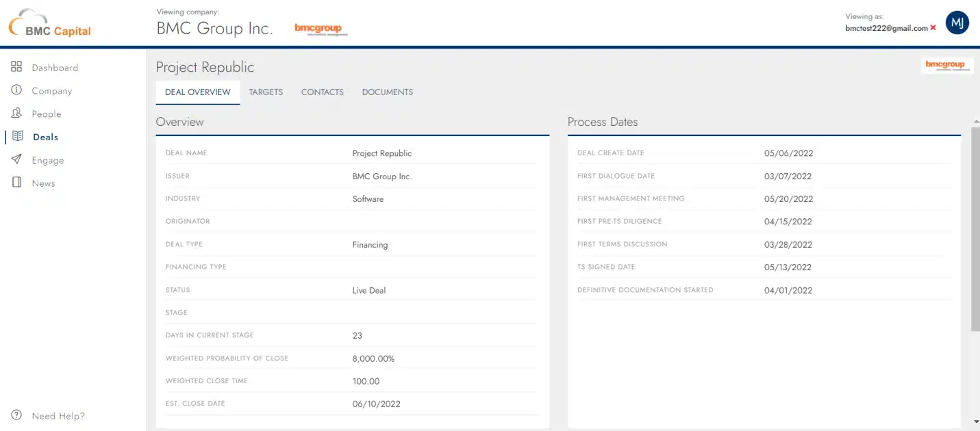The width and height of the screenshot is (980, 431).
Task: Click the Weighted Close Time value 100.00
Action: [366, 382]
